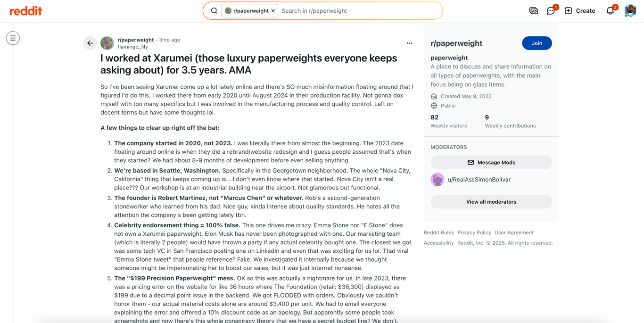The width and height of the screenshot is (644, 323).
Task: Open the chat messages icon
Action: [x=551, y=11]
